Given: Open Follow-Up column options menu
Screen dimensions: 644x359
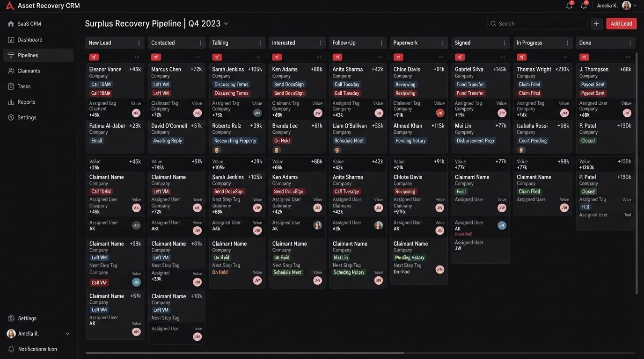Looking at the screenshot, I should tap(381, 43).
